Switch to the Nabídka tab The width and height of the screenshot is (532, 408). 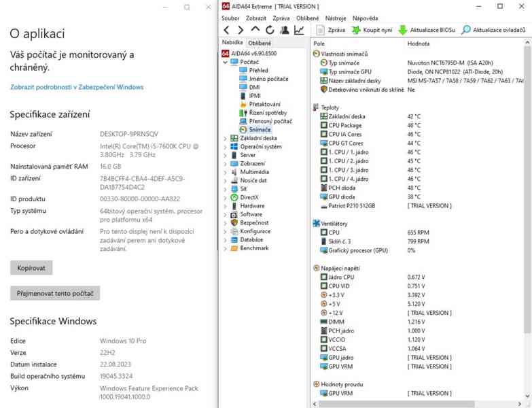click(232, 42)
